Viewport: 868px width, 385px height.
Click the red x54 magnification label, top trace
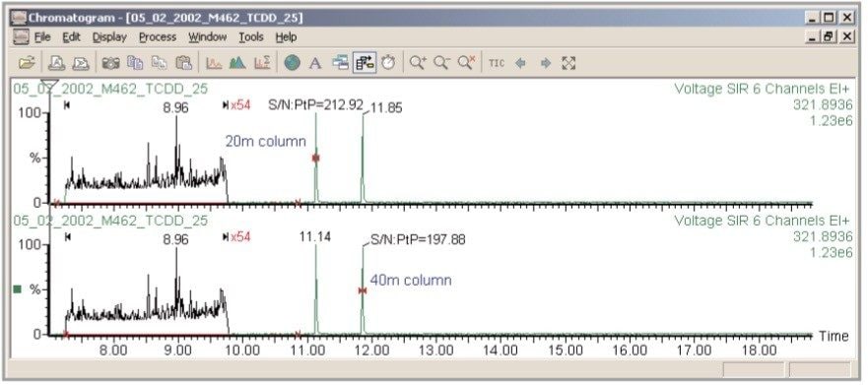click(240, 105)
